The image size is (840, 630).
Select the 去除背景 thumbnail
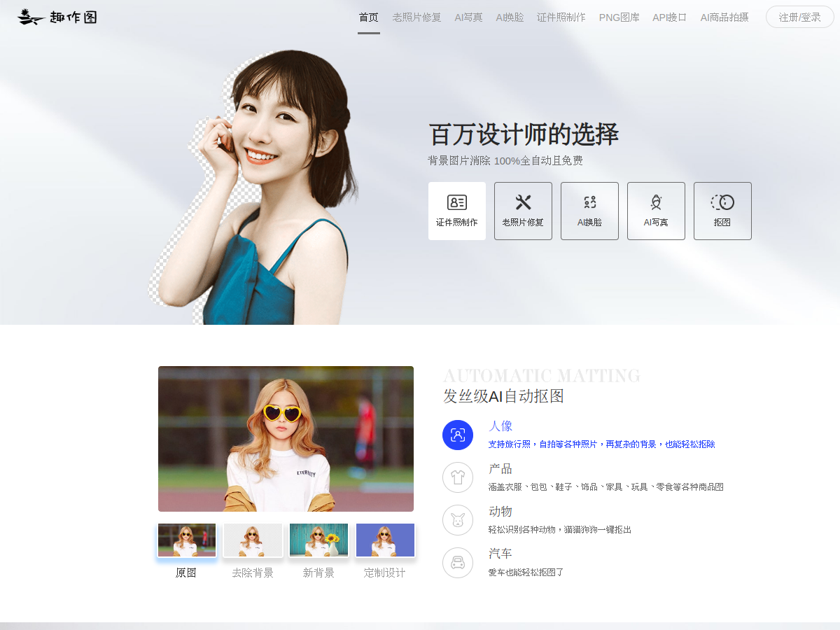tap(253, 540)
